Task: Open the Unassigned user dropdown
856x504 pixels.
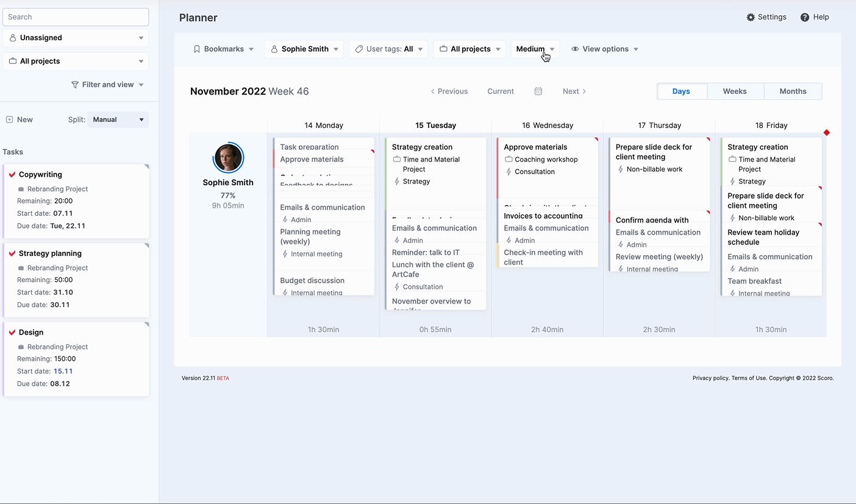Action: coord(76,38)
